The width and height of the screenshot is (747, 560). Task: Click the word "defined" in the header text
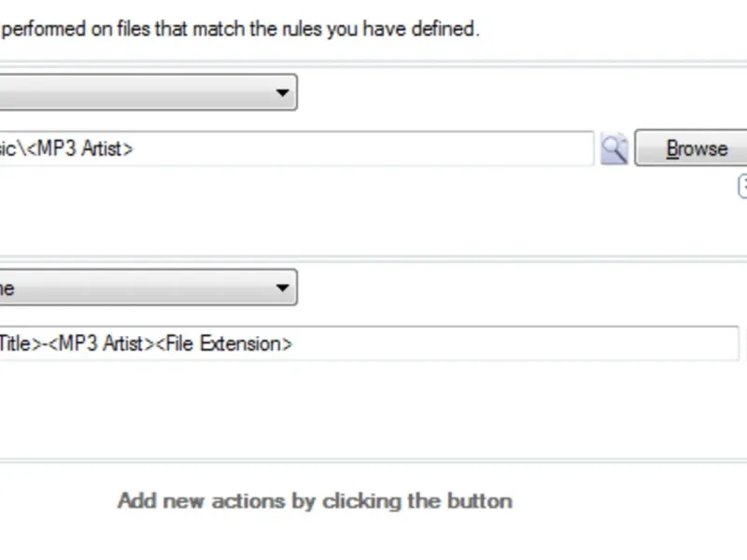pos(446,29)
